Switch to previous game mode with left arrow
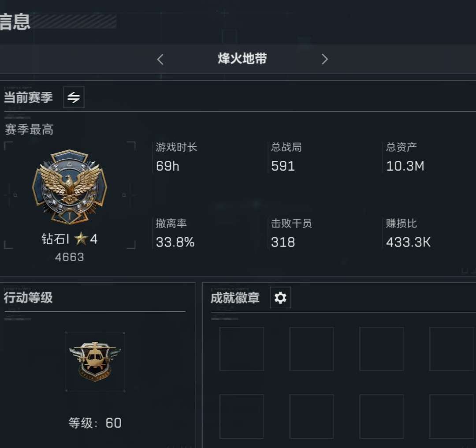Viewport: 476px width, 448px height. (x=160, y=59)
